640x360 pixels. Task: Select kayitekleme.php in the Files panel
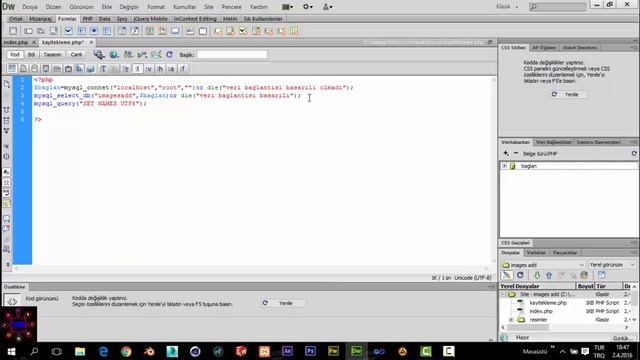coord(548,303)
